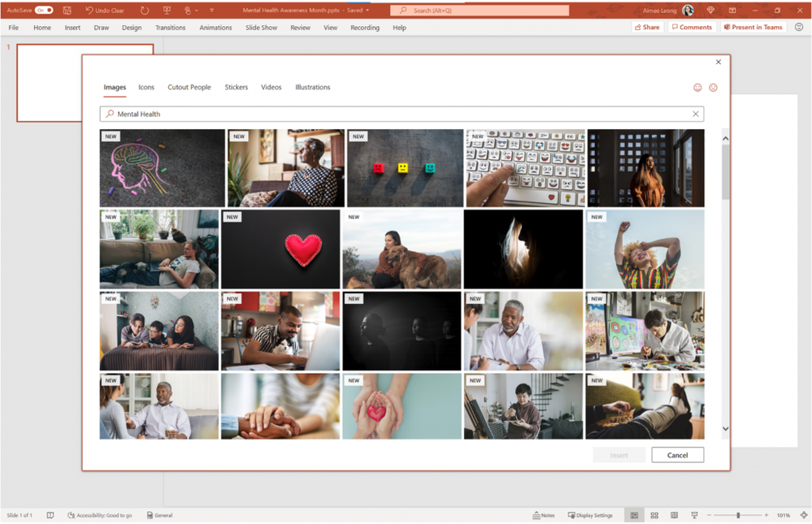Image resolution: width=812 pixels, height=524 pixels.
Task: Switch to the Stickers tab
Action: [237, 87]
